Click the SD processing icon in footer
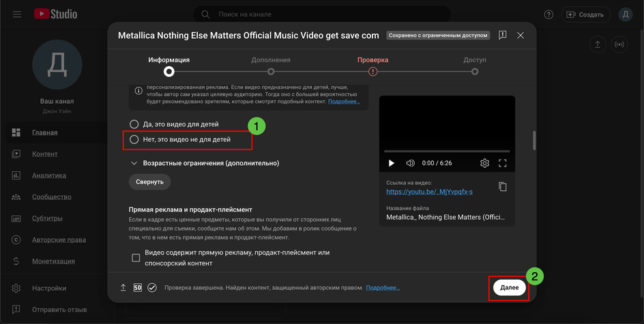Viewport: 644px width, 324px height. (138, 287)
